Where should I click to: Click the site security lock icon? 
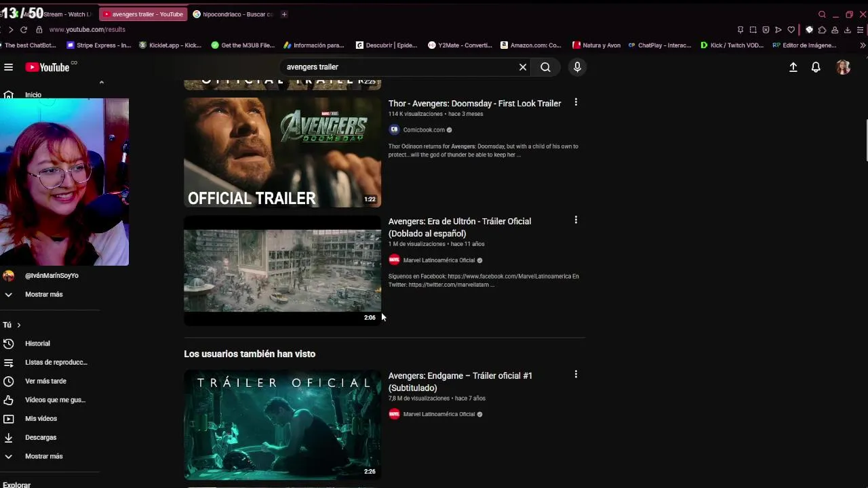tap(39, 30)
